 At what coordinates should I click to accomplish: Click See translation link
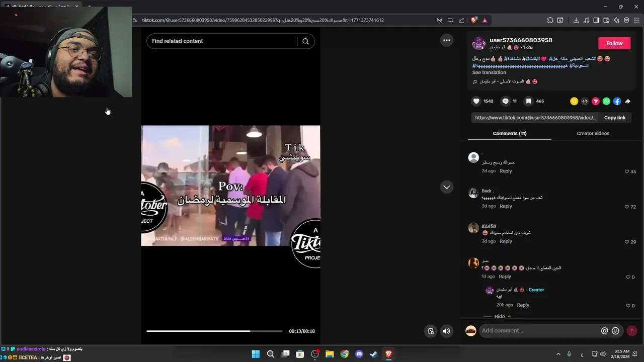tap(489, 72)
